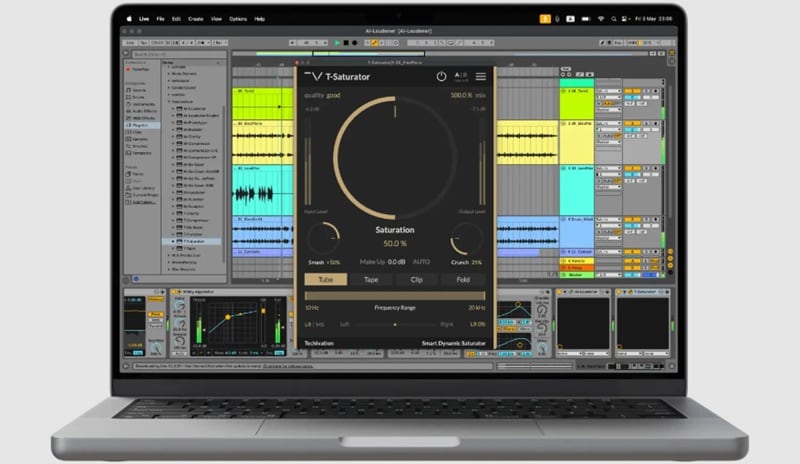Screen dimensions: 800x464
Task: Expand the AI-Clarity plugin entry arrow
Action: pos(173,137)
